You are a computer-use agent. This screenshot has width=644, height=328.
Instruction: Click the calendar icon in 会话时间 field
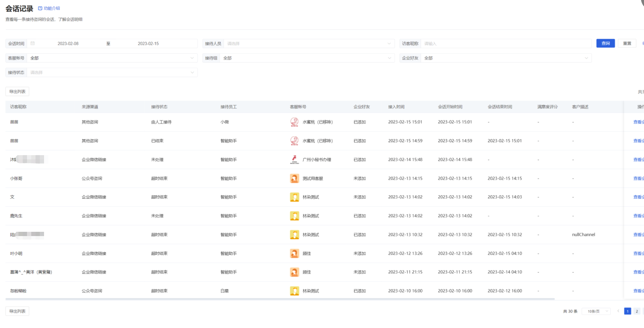tap(33, 43)
